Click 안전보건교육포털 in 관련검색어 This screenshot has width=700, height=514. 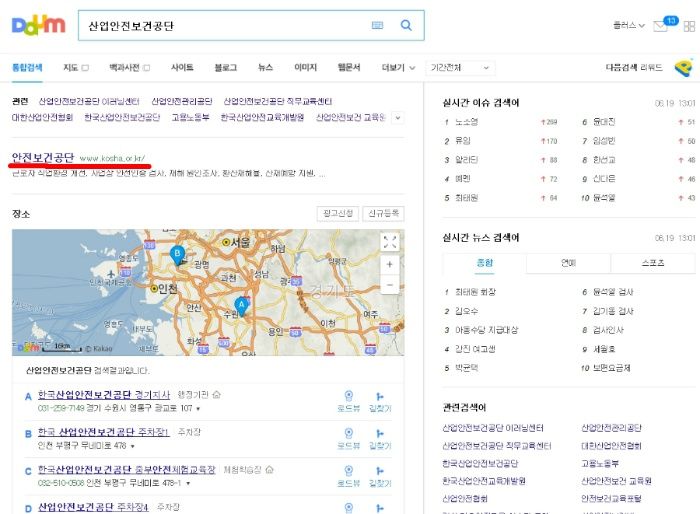[x=611, y=498]
